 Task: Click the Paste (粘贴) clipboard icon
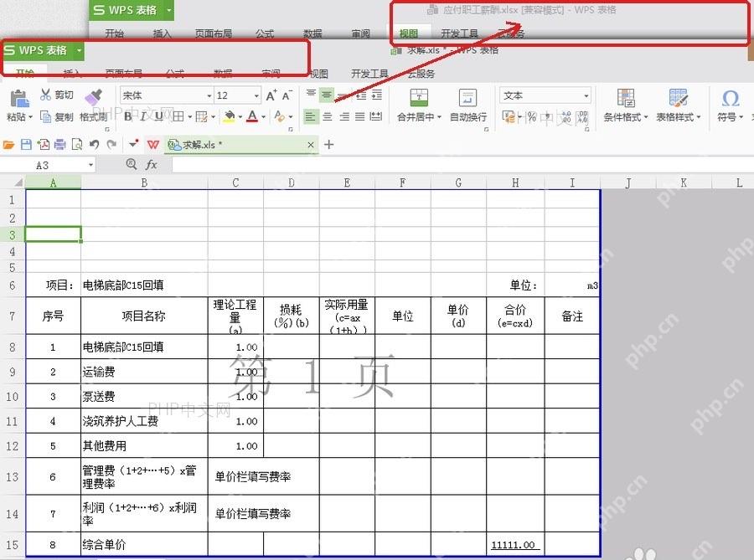18,98
